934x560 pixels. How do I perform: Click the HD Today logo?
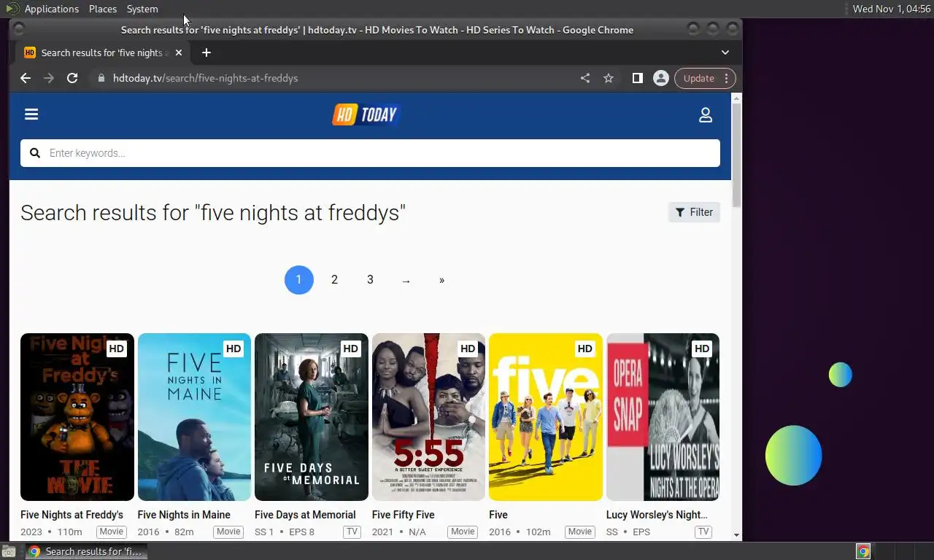pyautogui.click(x=366, y=114)
